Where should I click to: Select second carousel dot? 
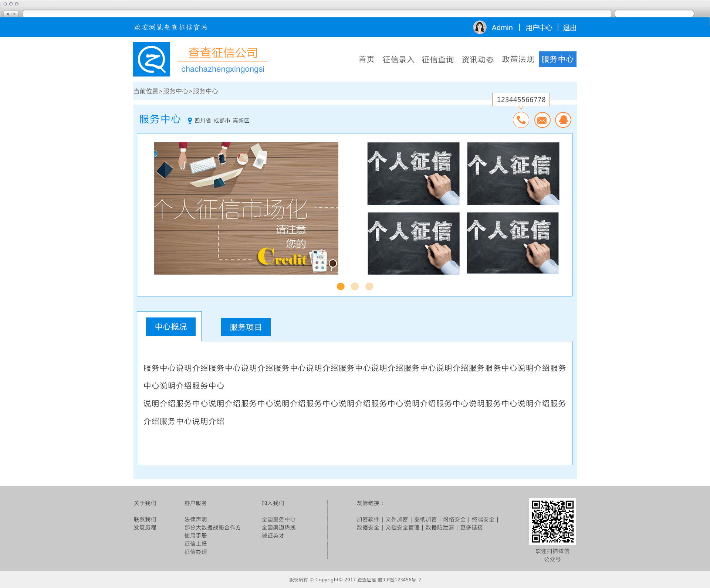(355, 286)
